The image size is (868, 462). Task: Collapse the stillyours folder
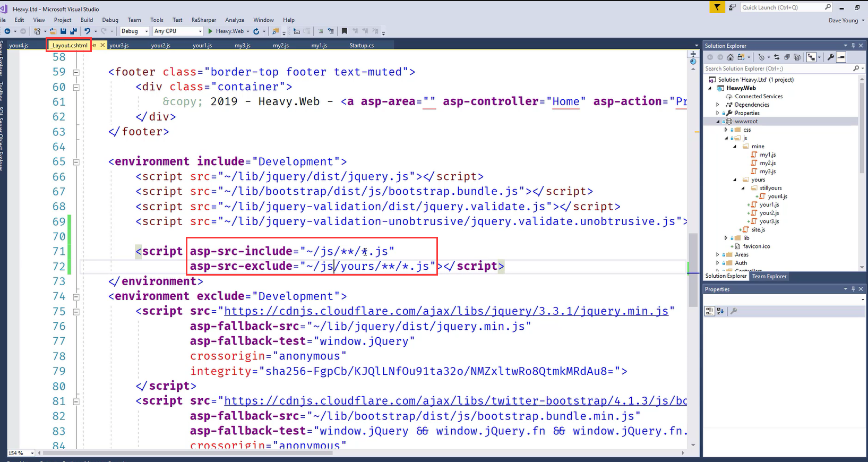(743, 188)
